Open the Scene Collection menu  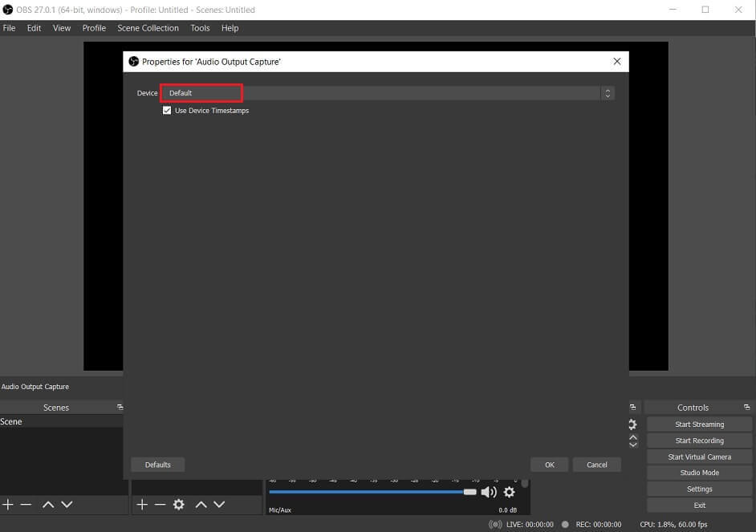[x=148, y=28]
